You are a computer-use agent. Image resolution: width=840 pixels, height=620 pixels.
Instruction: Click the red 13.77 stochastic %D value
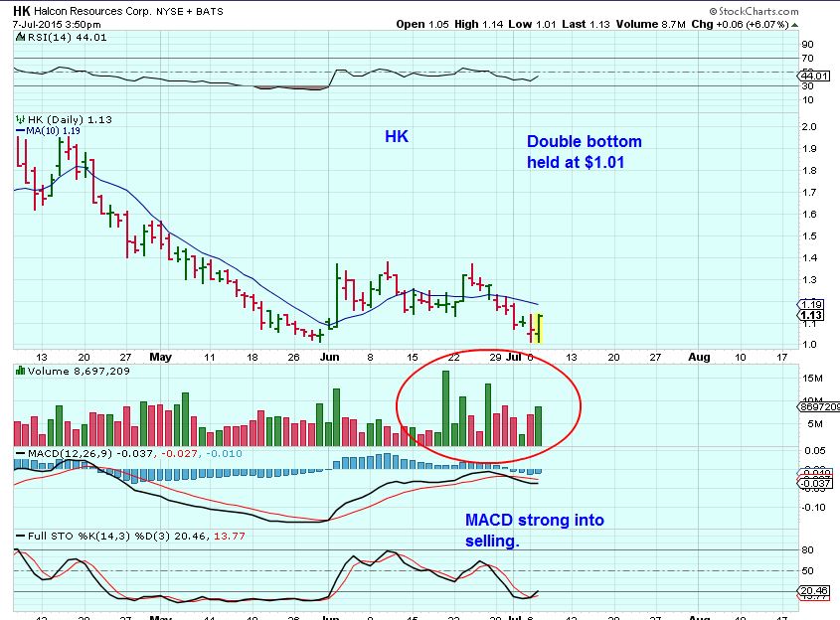pos(230,536)
